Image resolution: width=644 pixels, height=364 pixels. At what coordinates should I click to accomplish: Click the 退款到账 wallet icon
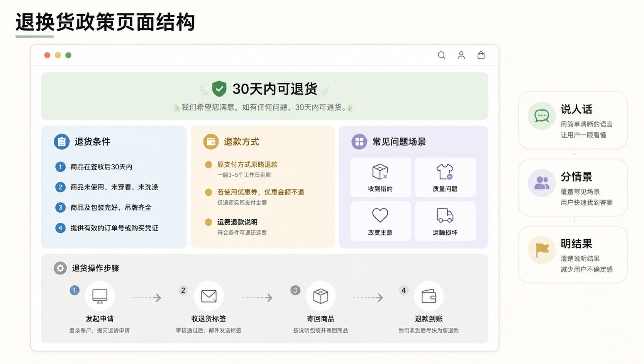point(429,296)
